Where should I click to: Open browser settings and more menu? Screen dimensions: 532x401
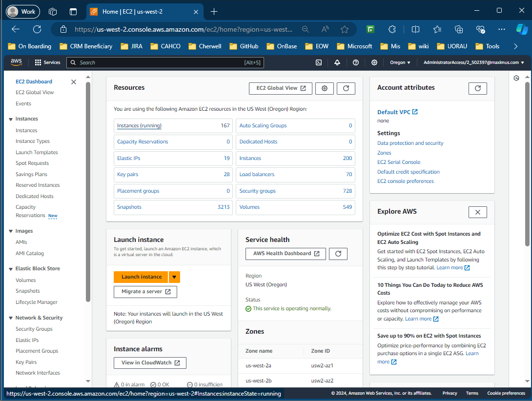(x=502, y=30)
